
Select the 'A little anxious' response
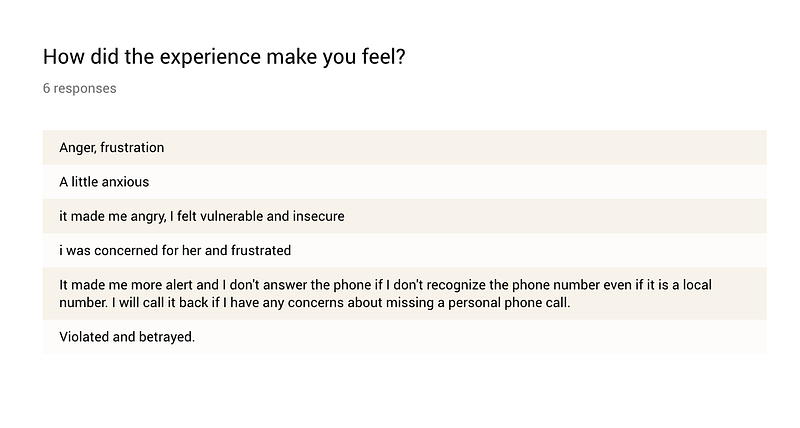[404, 182]
